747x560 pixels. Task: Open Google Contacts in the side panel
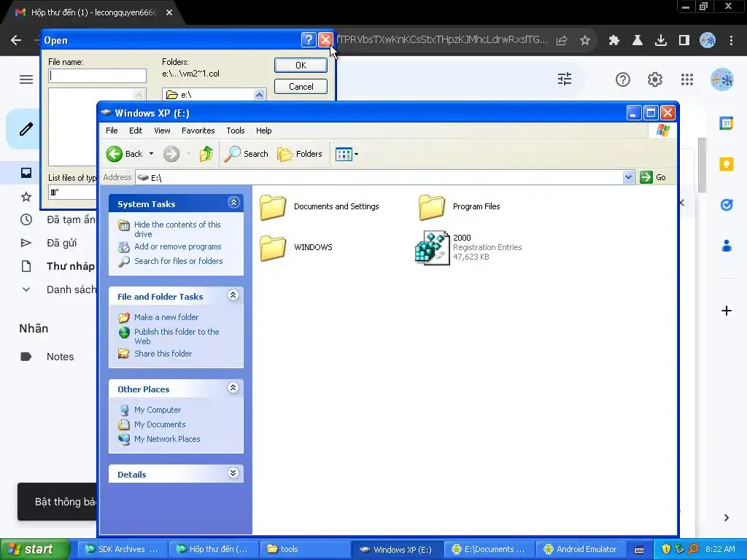[727, 246]
